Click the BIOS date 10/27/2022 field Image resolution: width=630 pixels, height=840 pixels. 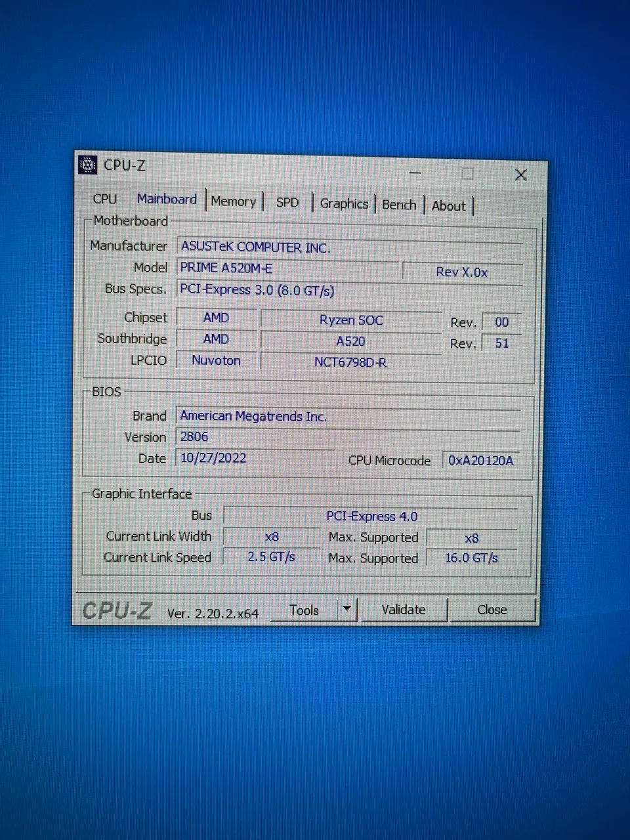(x=255, y=457)
